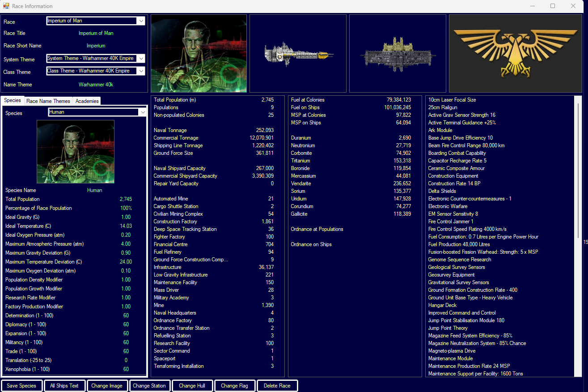588x392 pixels.
Task: Click the technology list vertical scrollbar
Action: pos(579,236)
